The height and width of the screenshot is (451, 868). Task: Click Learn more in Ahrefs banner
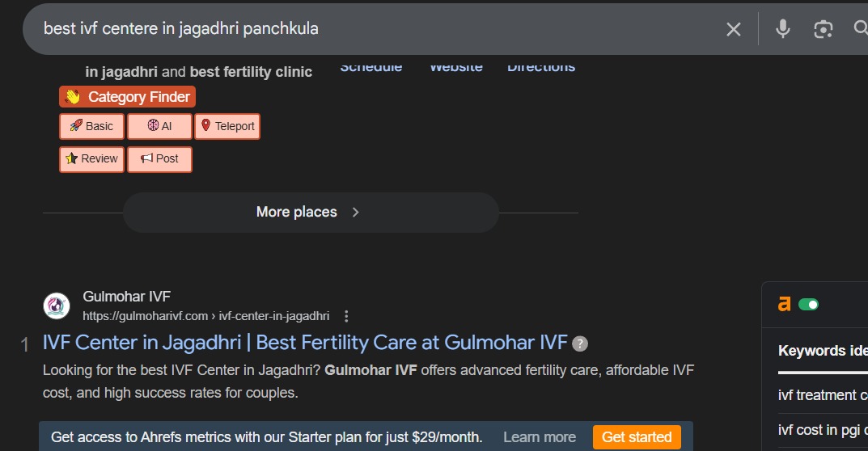coord(540,437)
